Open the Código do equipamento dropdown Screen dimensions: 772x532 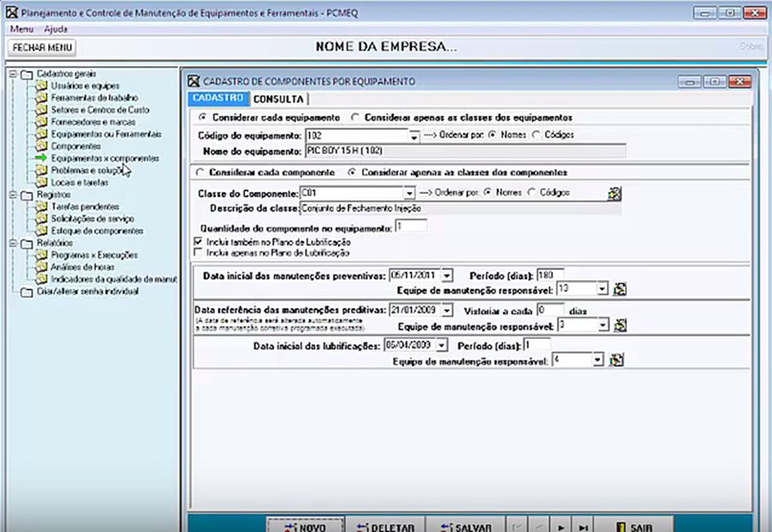click(414, 137)
